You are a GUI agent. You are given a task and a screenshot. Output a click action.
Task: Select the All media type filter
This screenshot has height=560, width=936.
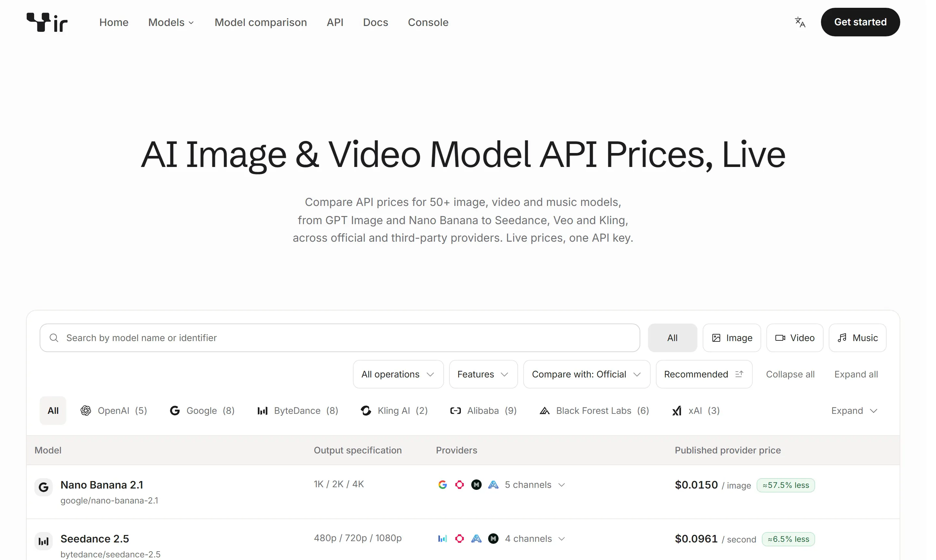(672, 338)
